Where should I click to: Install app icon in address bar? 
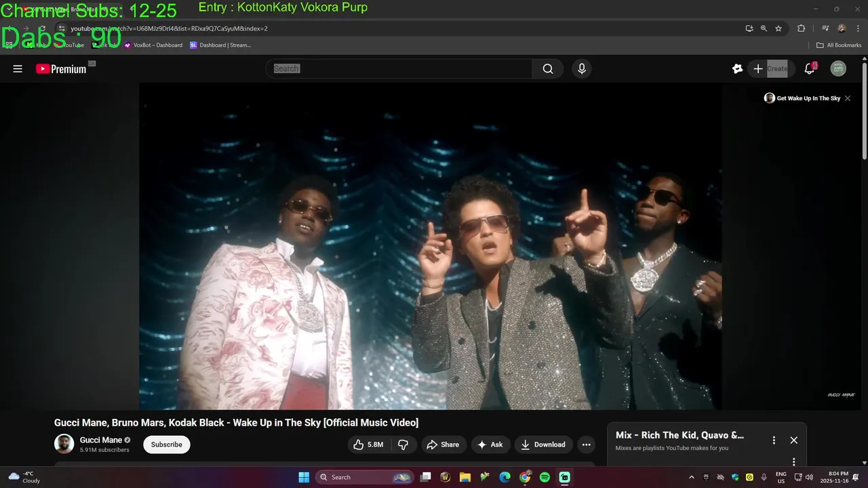(x=749, y=28)
